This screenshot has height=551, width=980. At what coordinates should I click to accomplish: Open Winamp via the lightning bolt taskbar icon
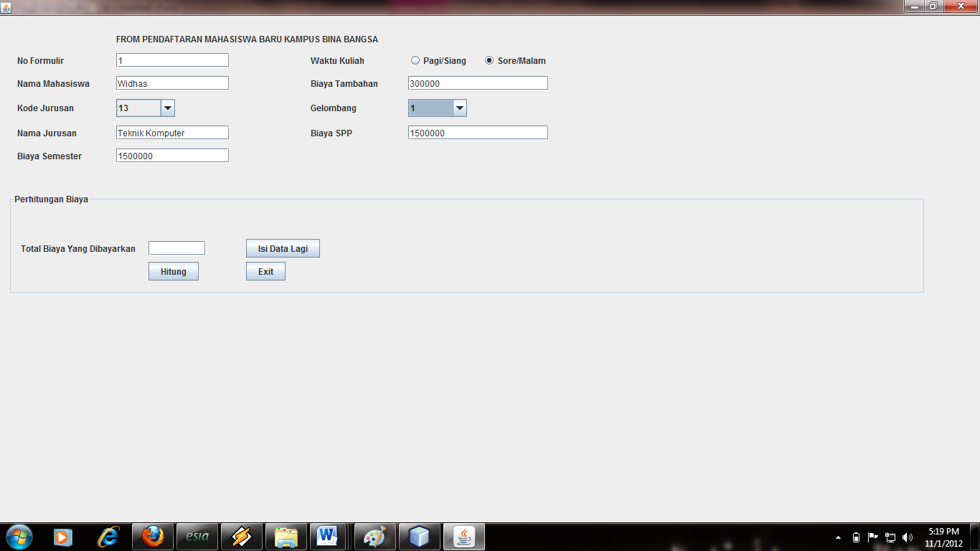coord(241,536)
